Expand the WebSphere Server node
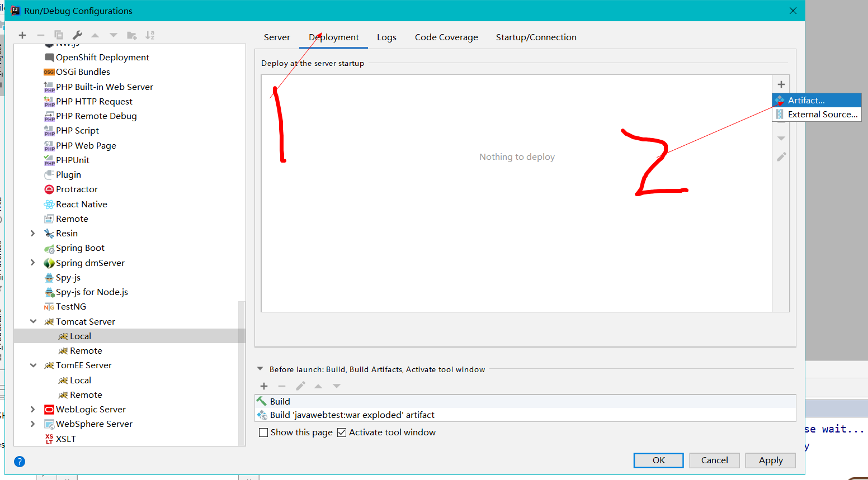 click(x=32, y=424)
